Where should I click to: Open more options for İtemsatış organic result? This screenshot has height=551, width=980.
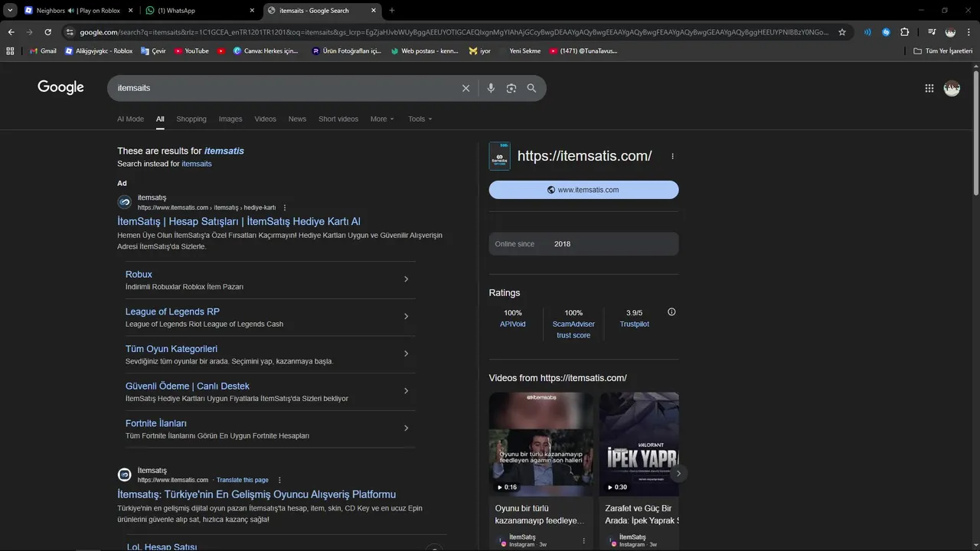coord(279,480)
